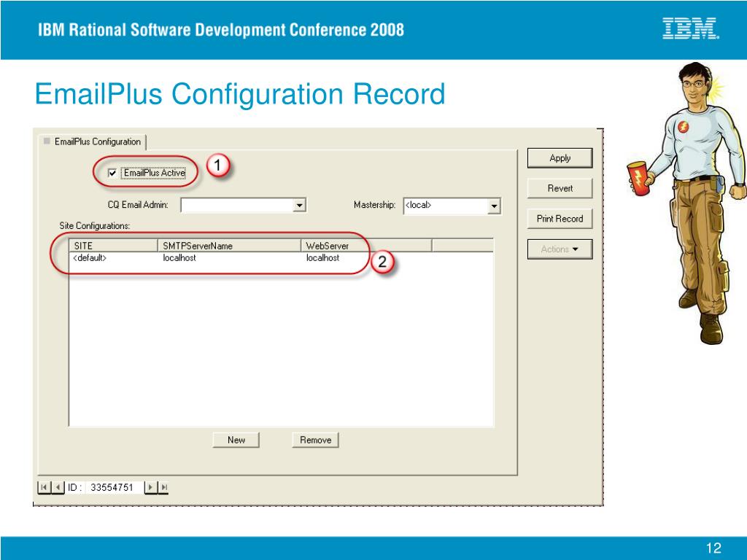747x560 pixels.
Task: Open the Actions dropdown button
Action: point(560,249)
